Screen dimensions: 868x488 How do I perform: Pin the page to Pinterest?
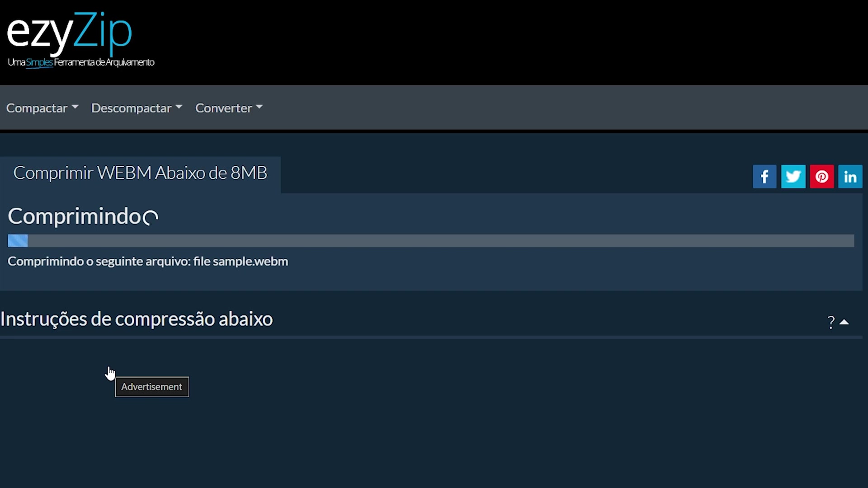pos(822,176)
